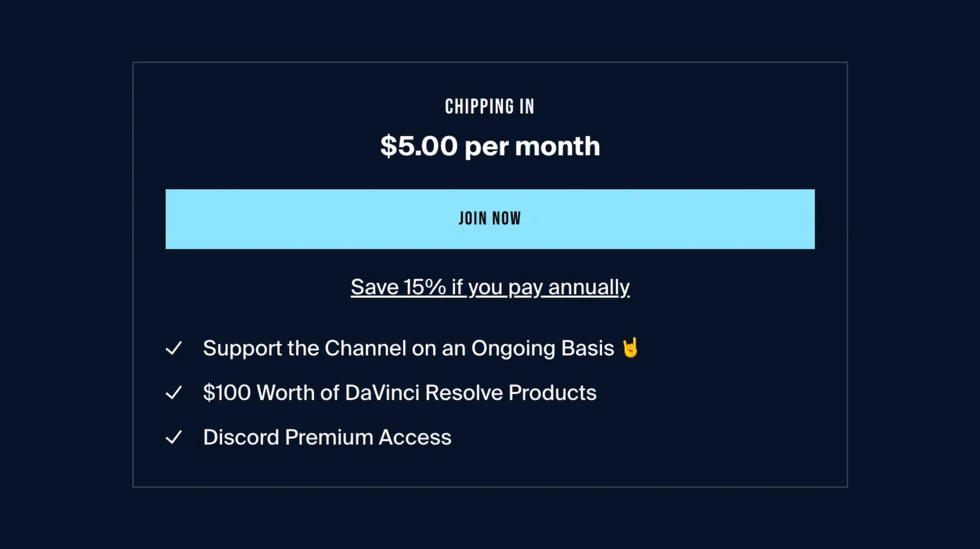Viewport: 980px width, 549px height.
Task: Click the light blue JOIN NOW banner
Action: (489, 218)
